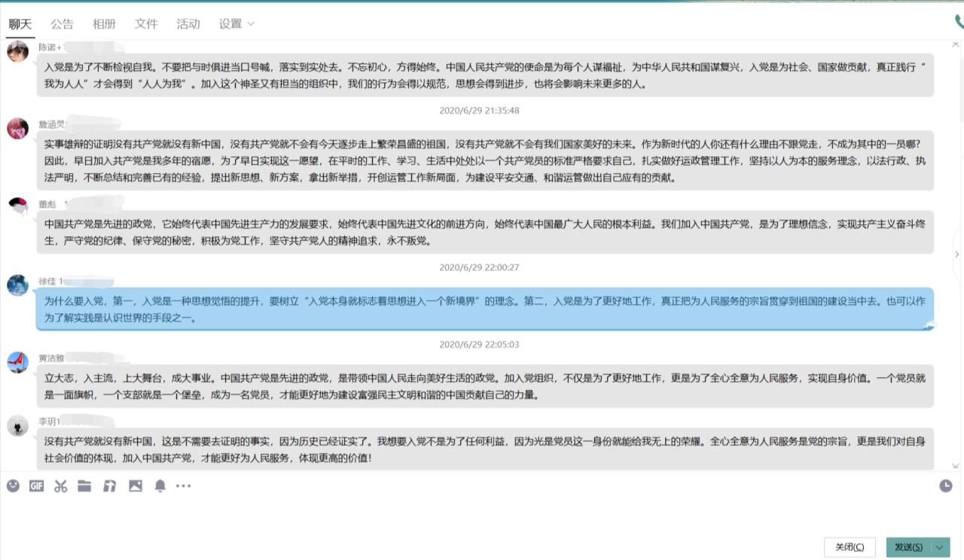
Task: Open the GIF sticker panel
Action: tap(36, 486)
